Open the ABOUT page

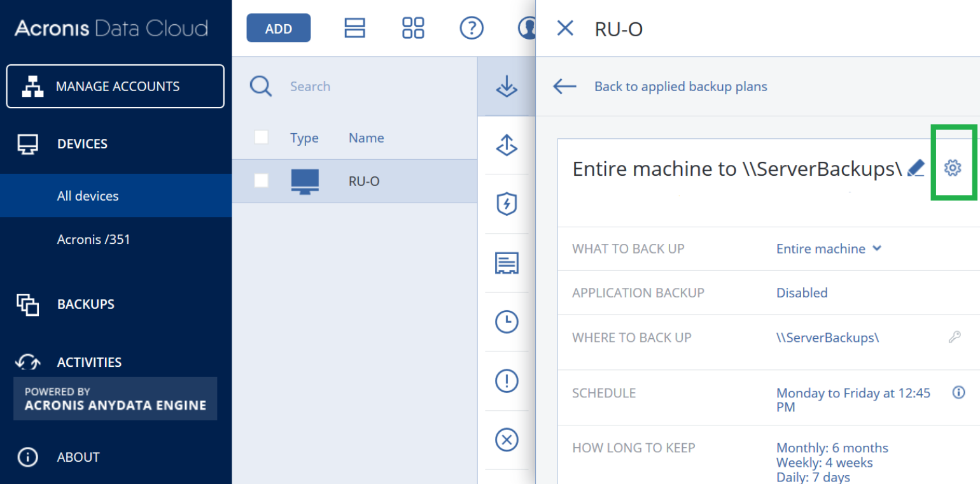(x=78, y=457)
